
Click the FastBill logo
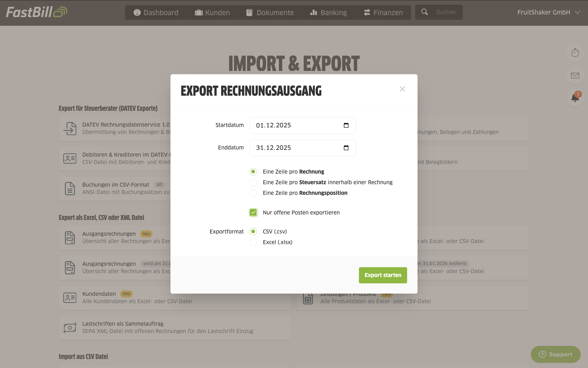click(37, 12)
